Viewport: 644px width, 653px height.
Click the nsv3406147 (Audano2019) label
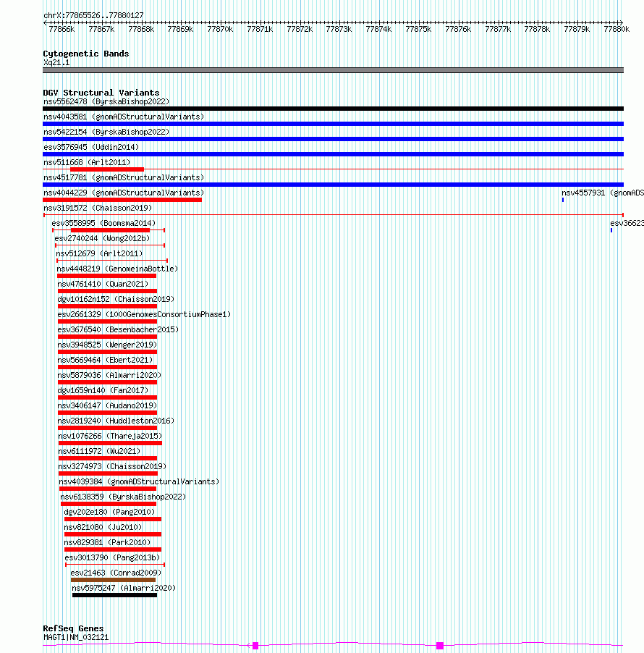pyautogui.click(x=107, y=405)
